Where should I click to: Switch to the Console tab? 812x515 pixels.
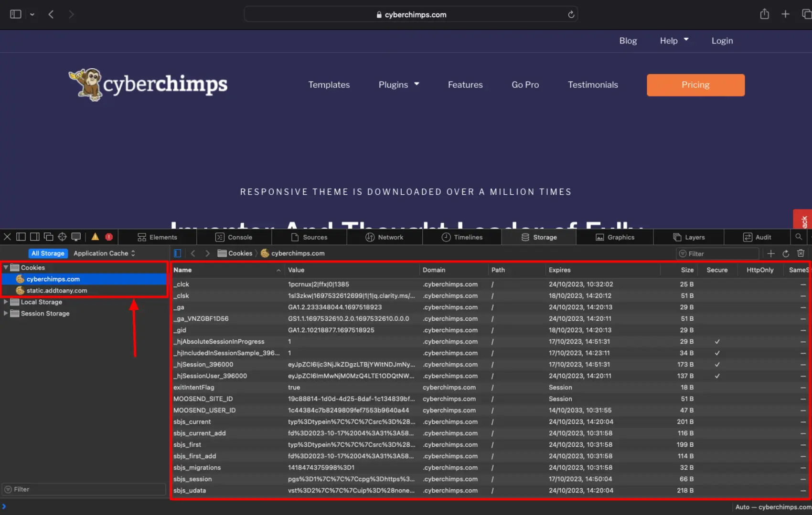click(x=234, y=237)
